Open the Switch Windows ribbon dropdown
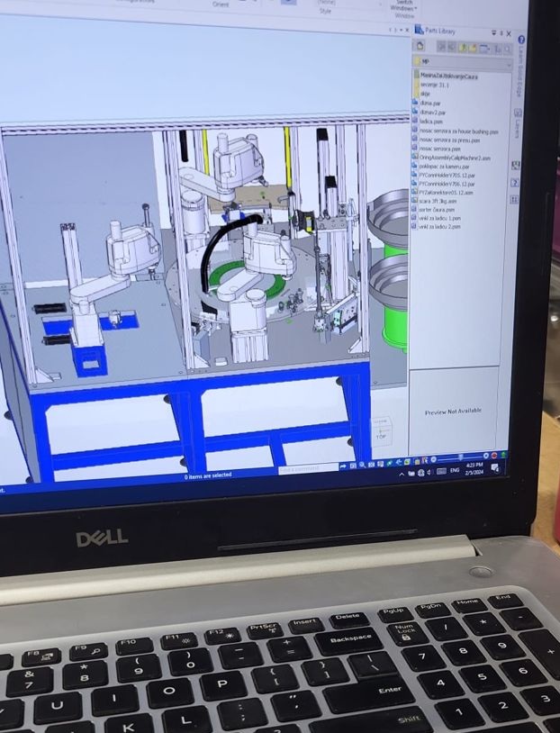The image size is (560, 733). coord(403,5)
